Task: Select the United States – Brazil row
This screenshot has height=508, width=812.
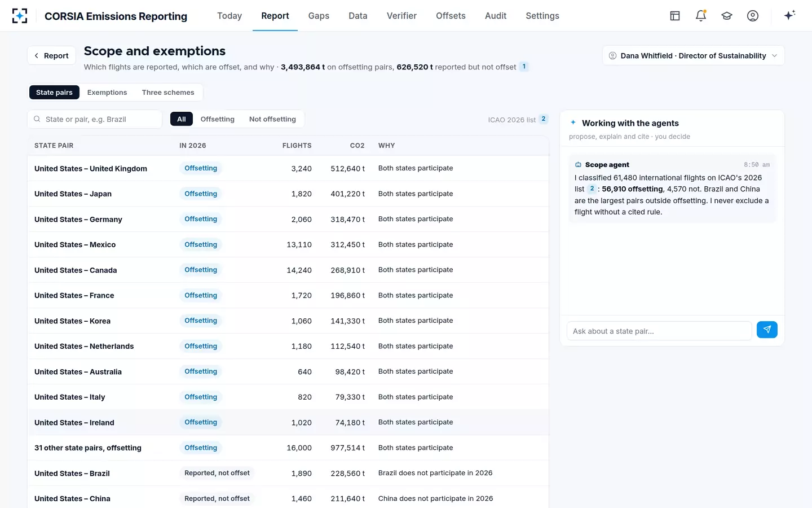Action: click(288, 473)
